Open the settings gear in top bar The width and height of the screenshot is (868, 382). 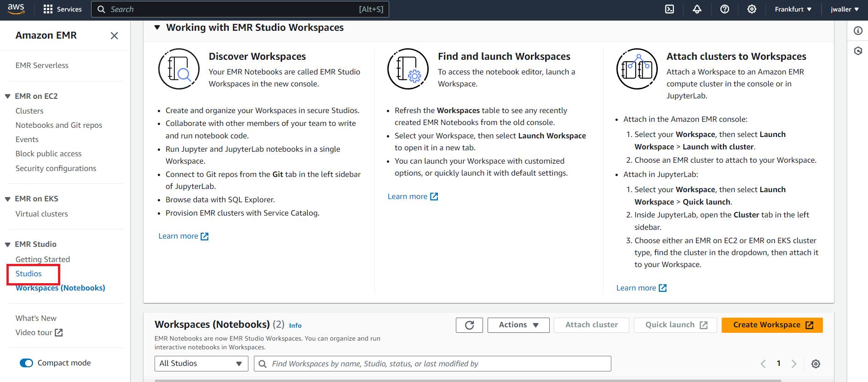(752, 9)
